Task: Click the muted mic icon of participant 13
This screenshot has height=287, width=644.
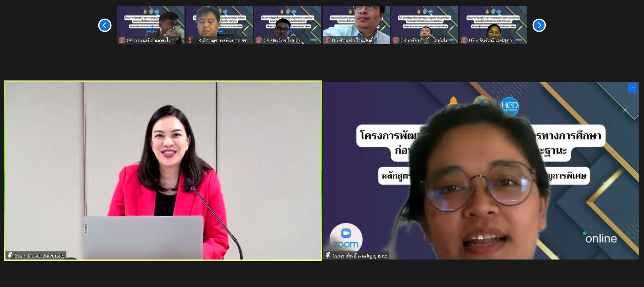Action: coord(190,40)
